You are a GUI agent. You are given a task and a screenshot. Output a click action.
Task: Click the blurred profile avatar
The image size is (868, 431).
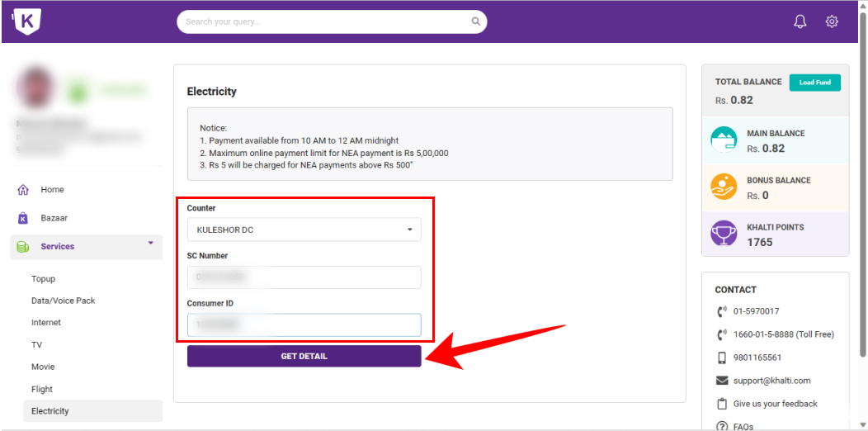(35, 88)
